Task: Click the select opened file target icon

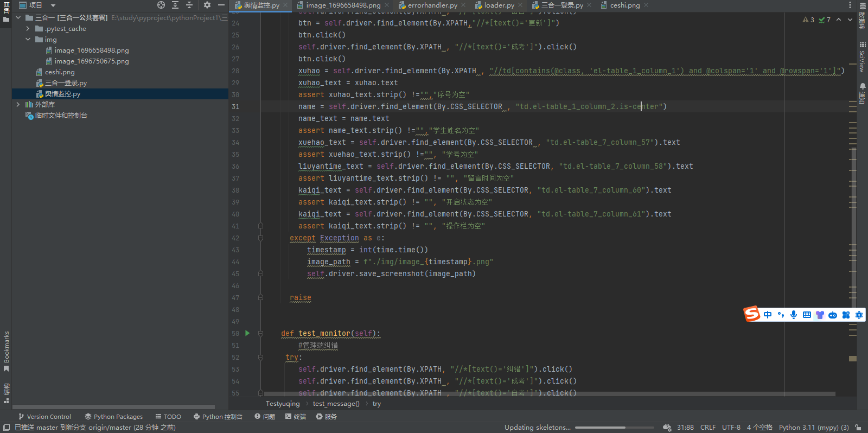Action: click(161, 5)
